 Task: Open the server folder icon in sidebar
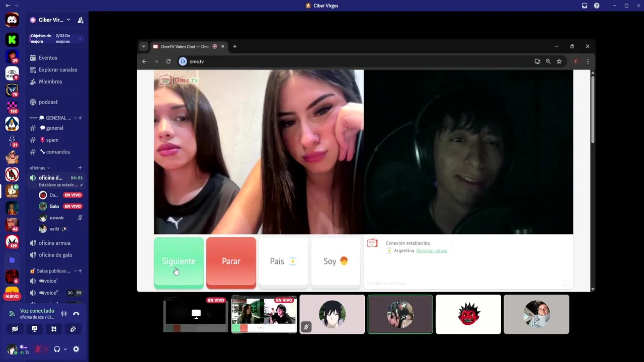tap(12, 260)
